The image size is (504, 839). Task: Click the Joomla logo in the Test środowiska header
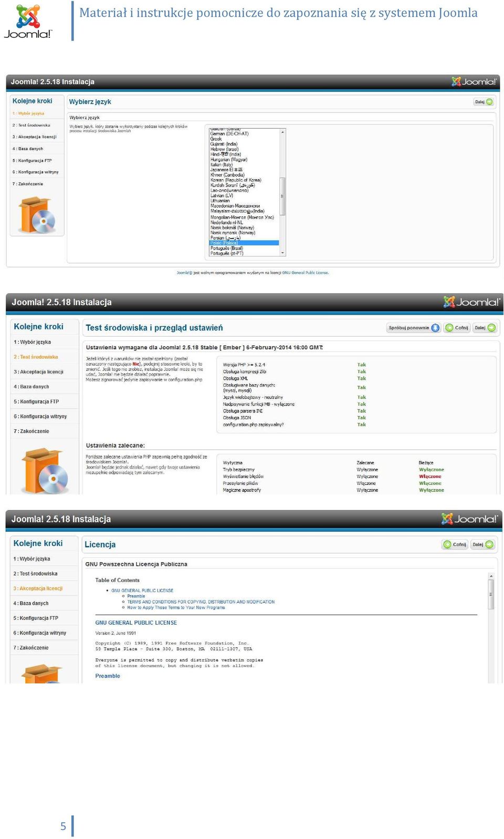pos(471,302)
